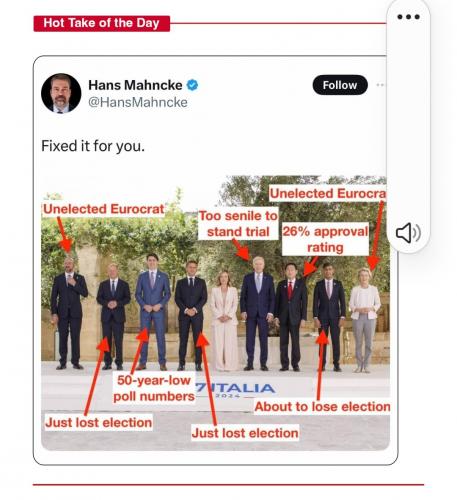Viewport: 457px width, 500px height.
Task: Open the @HansMahncke handle link
Action: pos(138,102)
